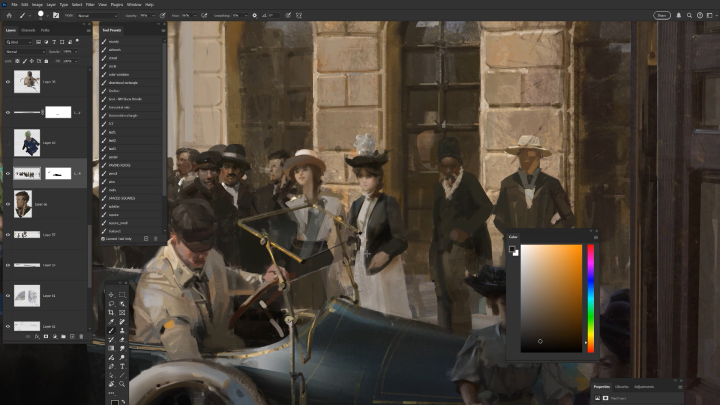Select the Gradient tool
Image resolution: width=720 pixels, height=405 pixels.
click(x=111, y=348)
